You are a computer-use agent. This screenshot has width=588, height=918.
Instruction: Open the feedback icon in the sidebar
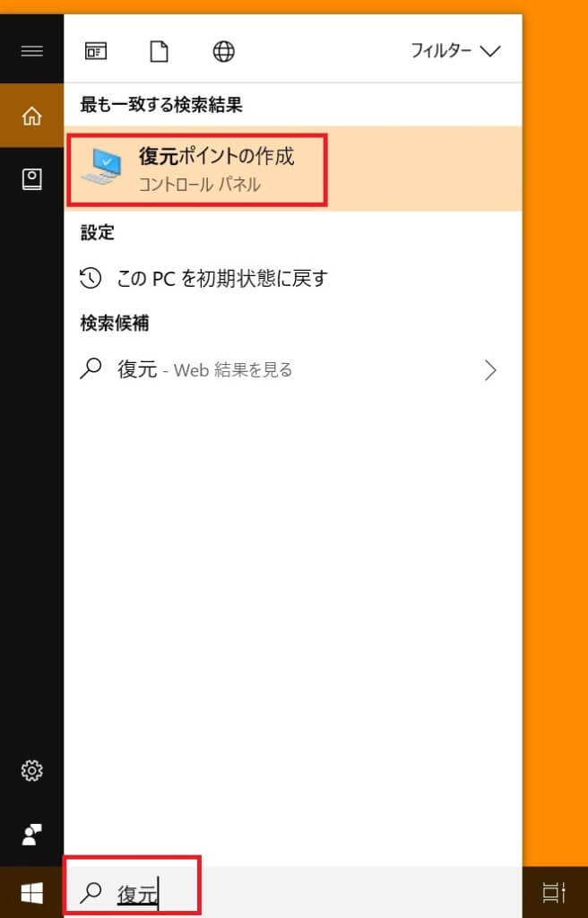31,835
